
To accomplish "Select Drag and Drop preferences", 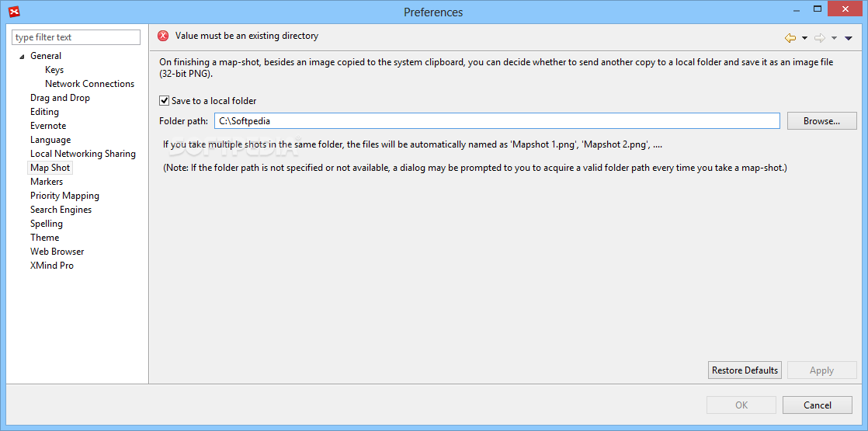I will click(x=60, y=98).
